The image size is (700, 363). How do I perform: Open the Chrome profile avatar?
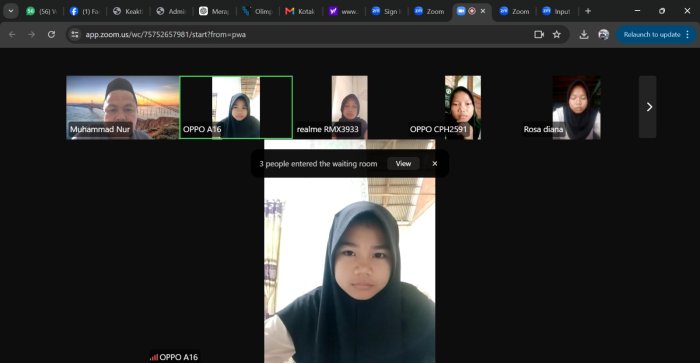[604, 34]
